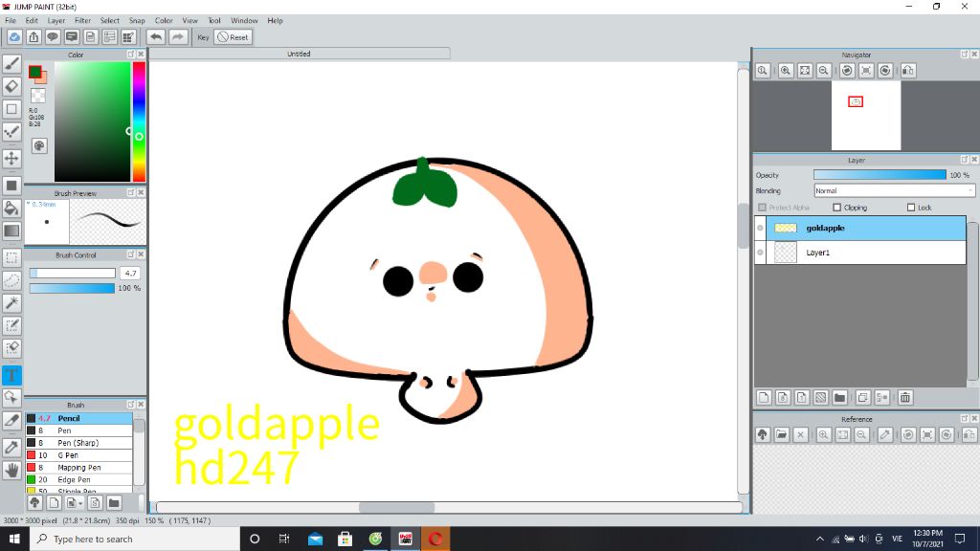Open the color palette icon in Color panel
980x551 pixels.
(38, 145)
